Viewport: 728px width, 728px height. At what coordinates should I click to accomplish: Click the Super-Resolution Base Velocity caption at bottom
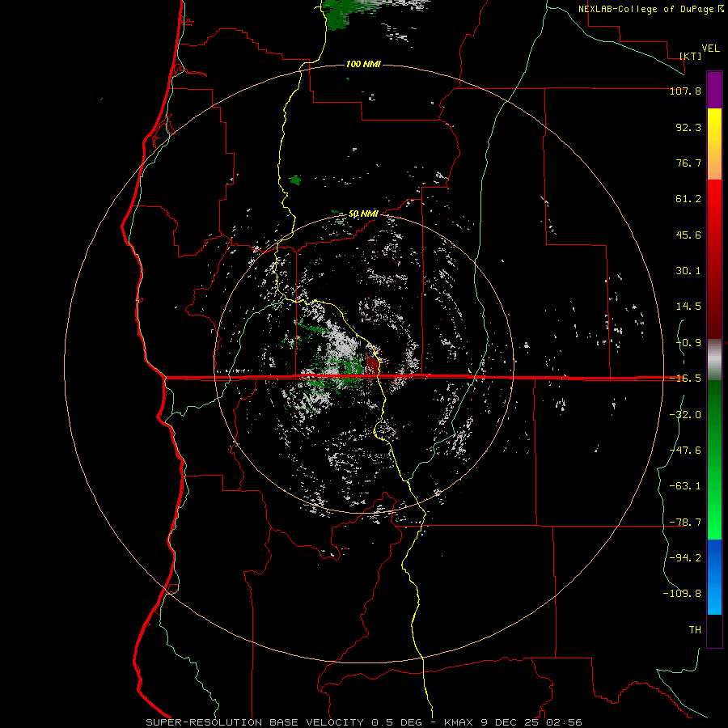tap(363, 722)
